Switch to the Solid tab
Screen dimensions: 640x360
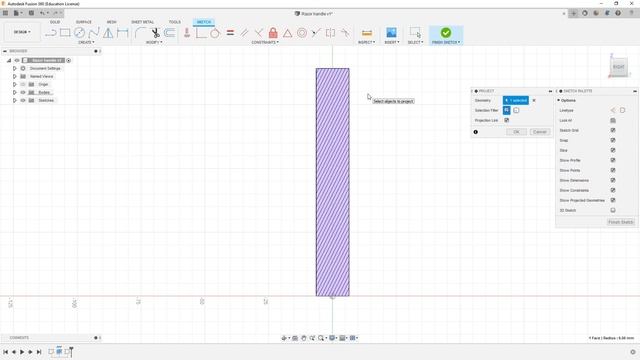pos(55,22)
